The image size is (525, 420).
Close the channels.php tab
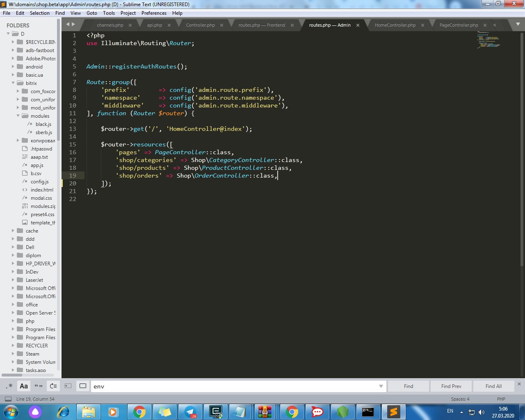130,25
